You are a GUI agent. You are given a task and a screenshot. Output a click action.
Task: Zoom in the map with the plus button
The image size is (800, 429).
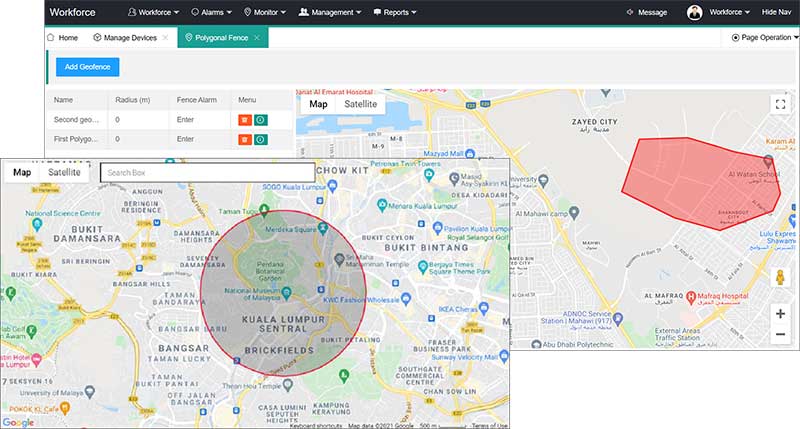pos(780,314)
